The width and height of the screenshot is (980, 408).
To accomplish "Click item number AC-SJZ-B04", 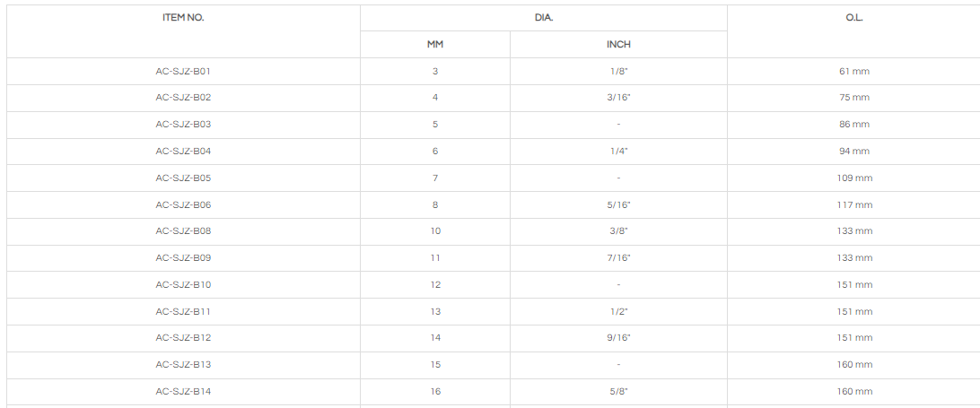I will click(183, 151).
